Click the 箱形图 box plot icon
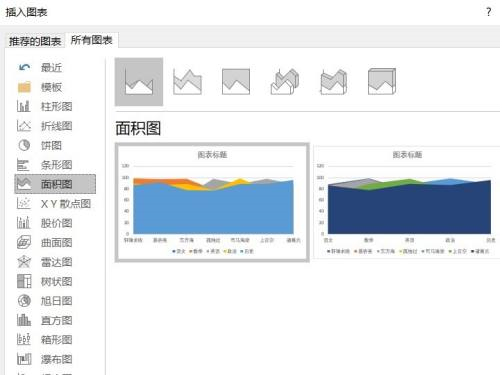 (x=24, y=339)
